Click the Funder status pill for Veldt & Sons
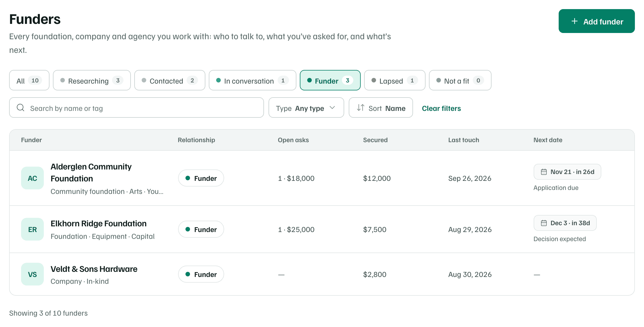This screenshot has height=327, width=644. pos(201,274)
